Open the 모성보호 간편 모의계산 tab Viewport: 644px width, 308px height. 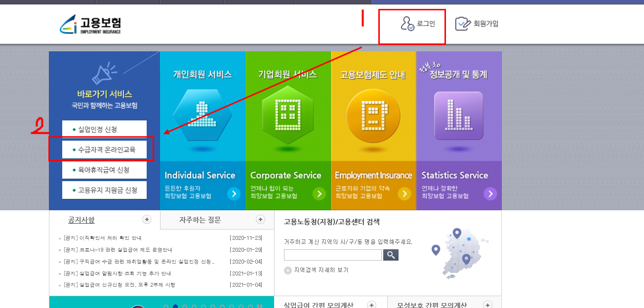tap(432, 305)
